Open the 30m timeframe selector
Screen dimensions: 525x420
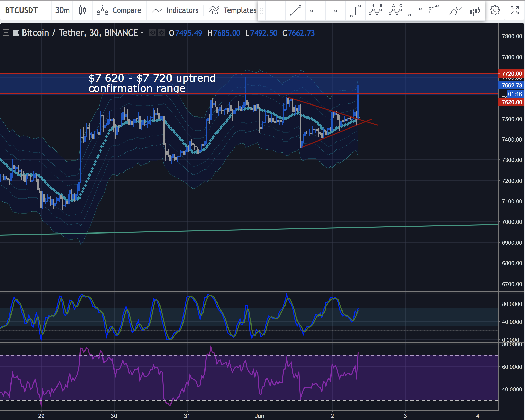click(62, 10)
